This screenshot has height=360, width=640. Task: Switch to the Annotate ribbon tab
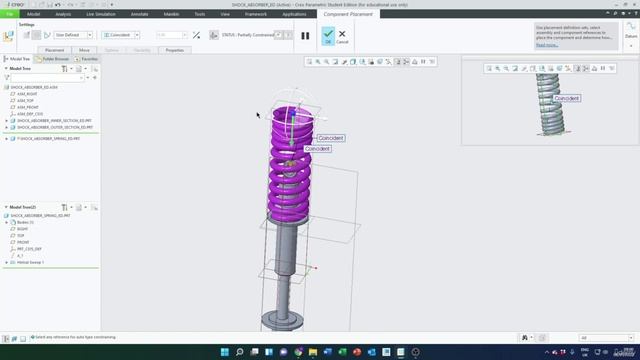tap(139, 14)
